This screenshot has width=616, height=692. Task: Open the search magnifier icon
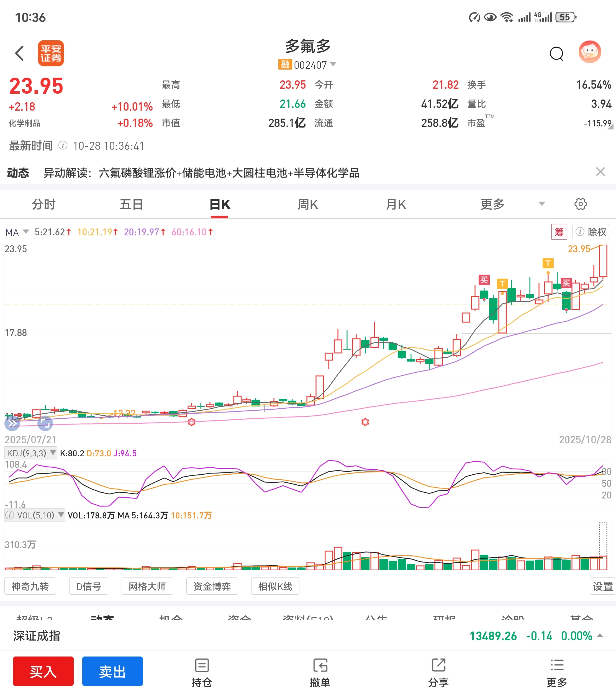[556, 54]
